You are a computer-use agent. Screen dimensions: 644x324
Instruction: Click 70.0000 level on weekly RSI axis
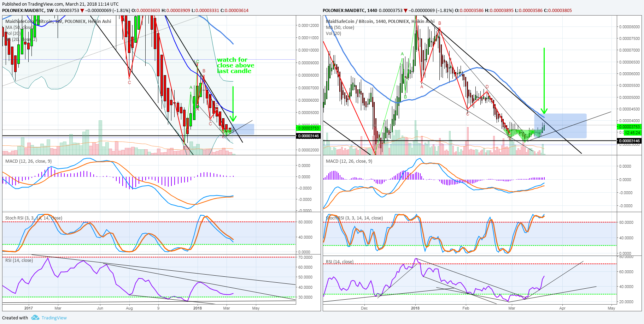tap(305, 257)
